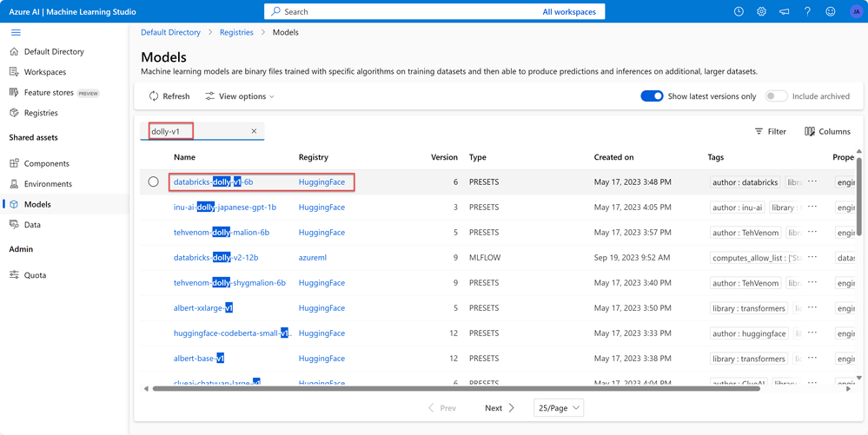Open databricks-dolly-v1-6b model
The height and width of the screenshot is (435, 868).
tap(214, 181)
